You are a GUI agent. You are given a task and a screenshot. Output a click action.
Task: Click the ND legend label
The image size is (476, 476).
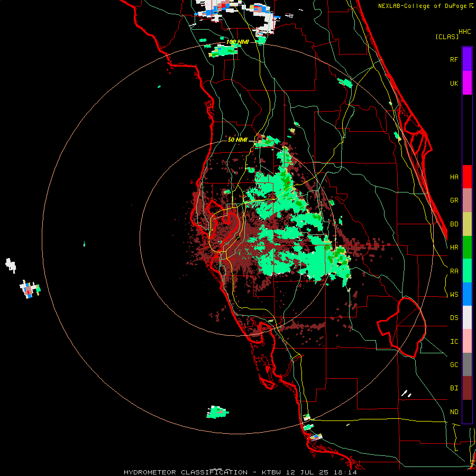coord(454,412)
